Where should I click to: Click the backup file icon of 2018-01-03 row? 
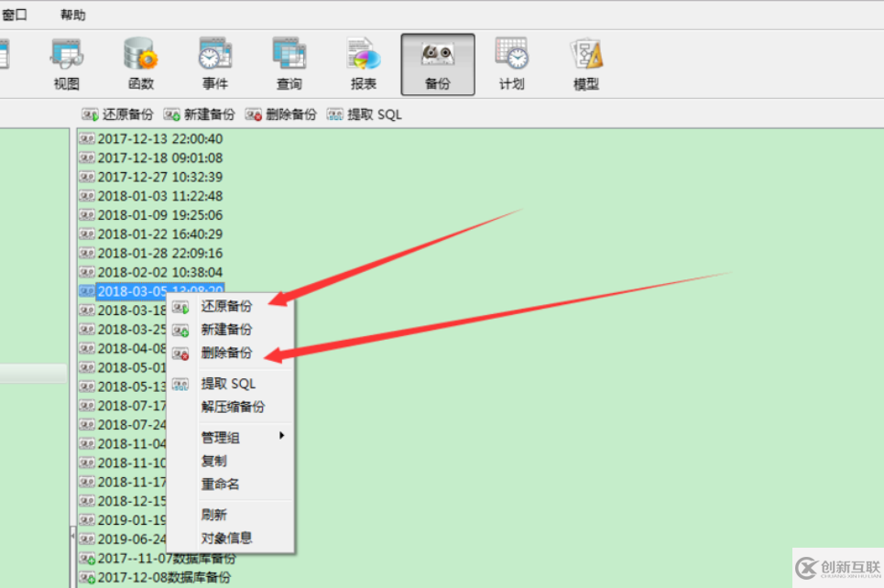(87, 196)
